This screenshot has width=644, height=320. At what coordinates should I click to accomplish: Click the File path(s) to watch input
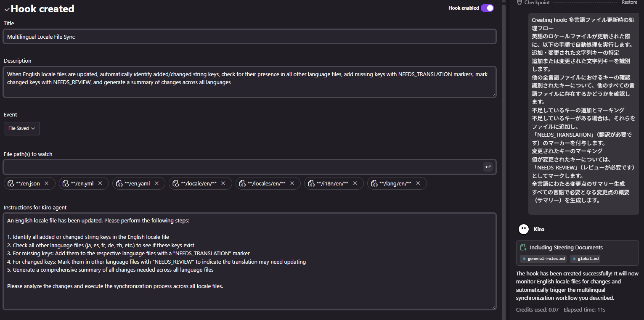click(x=242, y=167)
